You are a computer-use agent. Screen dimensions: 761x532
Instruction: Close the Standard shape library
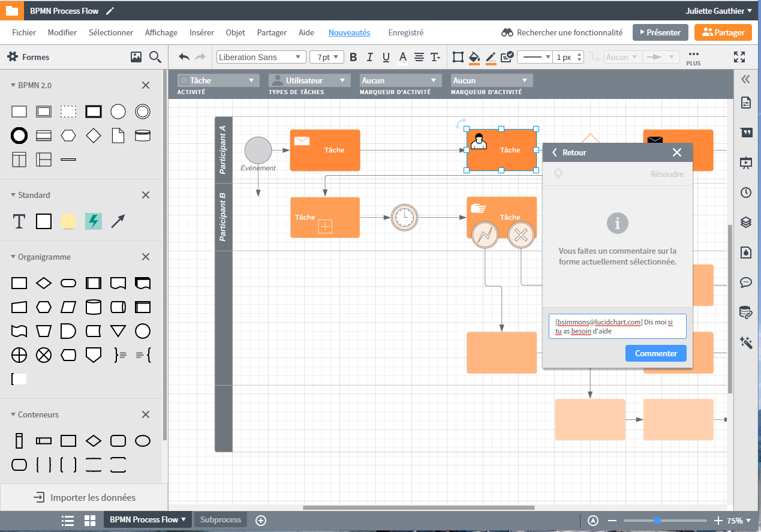146,195
